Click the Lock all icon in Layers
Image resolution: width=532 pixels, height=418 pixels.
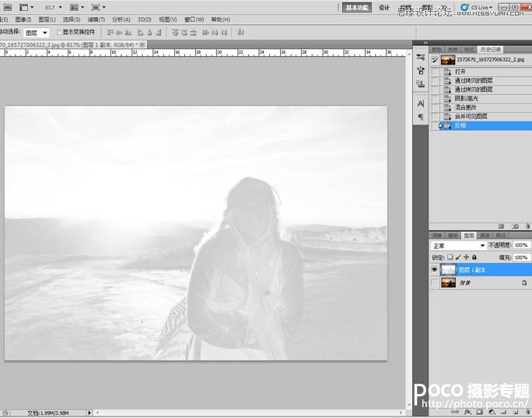(x=474, y=257)
